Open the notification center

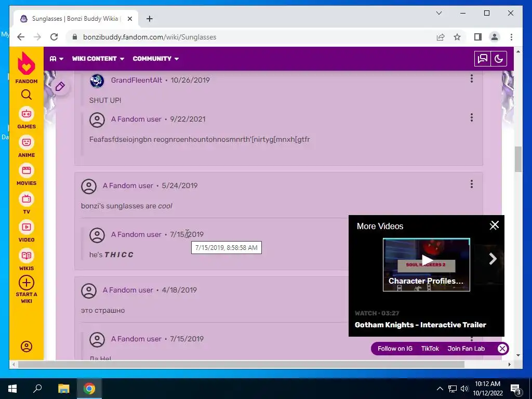click(x=515, y=389)
